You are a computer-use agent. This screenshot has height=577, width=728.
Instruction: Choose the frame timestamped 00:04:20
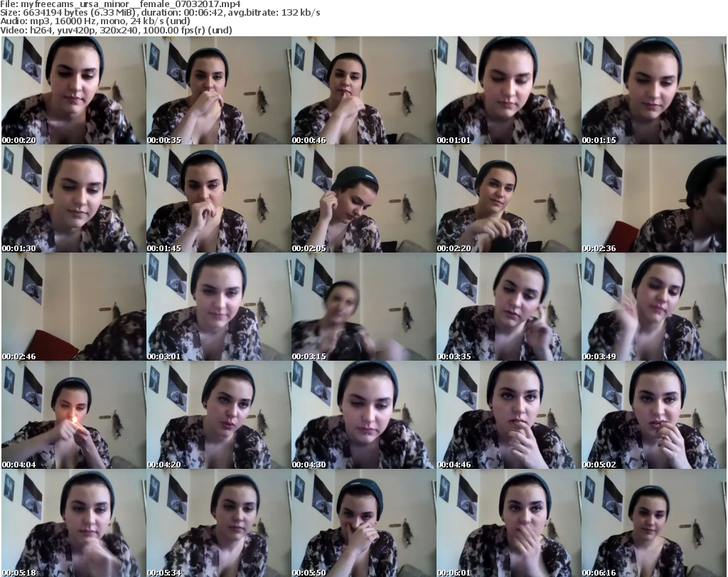point(219,415)
